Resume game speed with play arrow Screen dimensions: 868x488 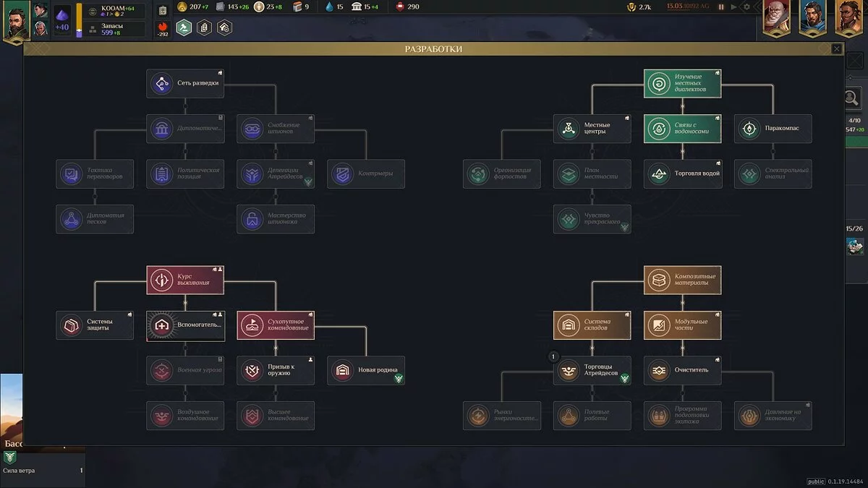click(734, 7)
